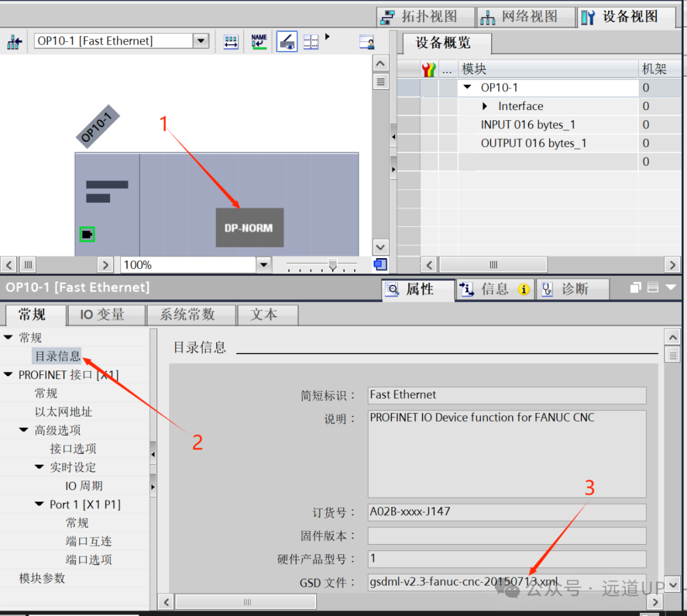Open the 诊断 tab in the inspector
The height and width of the screenshot is (616, 687).
[x=572, y=289]
